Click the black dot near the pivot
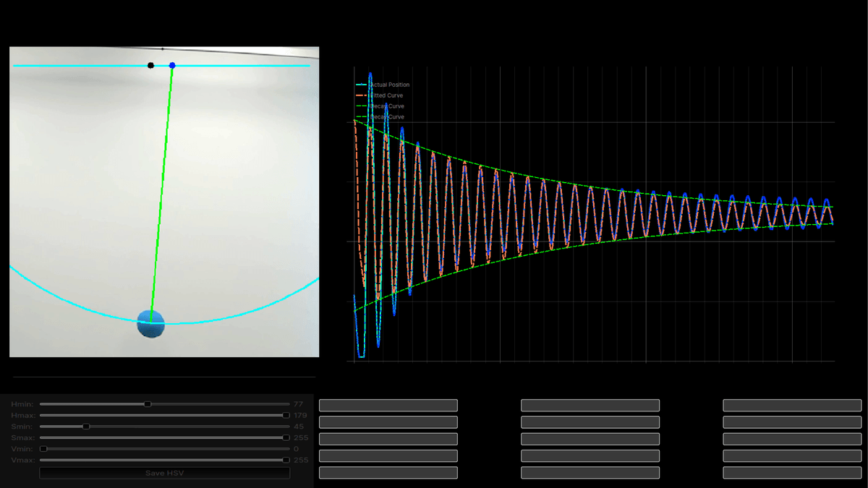 (x=150, y=64)
